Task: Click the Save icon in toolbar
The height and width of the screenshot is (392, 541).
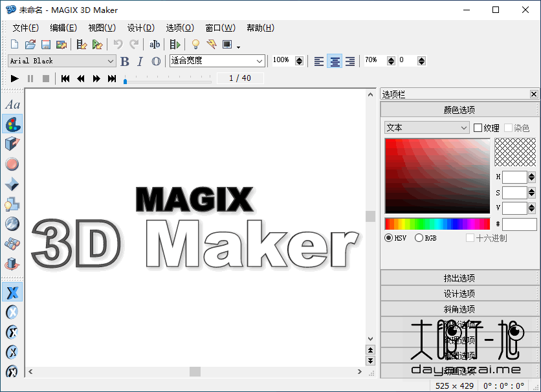Action: (46, 44)
